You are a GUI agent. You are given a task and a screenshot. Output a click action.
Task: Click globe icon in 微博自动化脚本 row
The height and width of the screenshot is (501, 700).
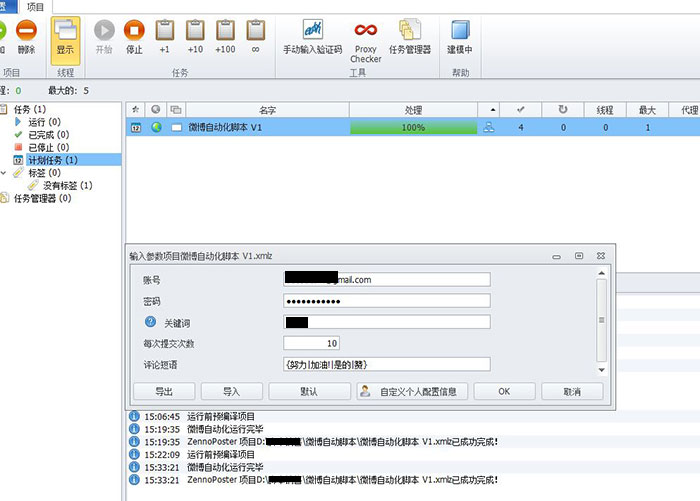[x=156, y=127]
